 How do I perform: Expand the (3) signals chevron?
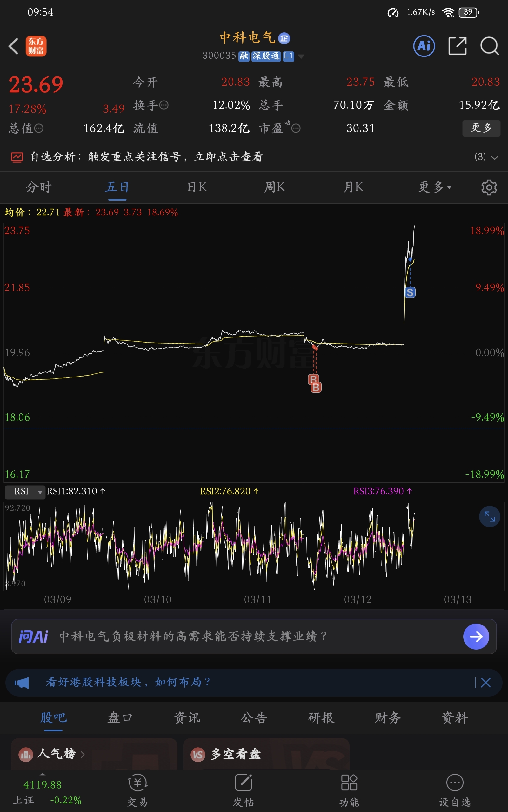point(494,157)
